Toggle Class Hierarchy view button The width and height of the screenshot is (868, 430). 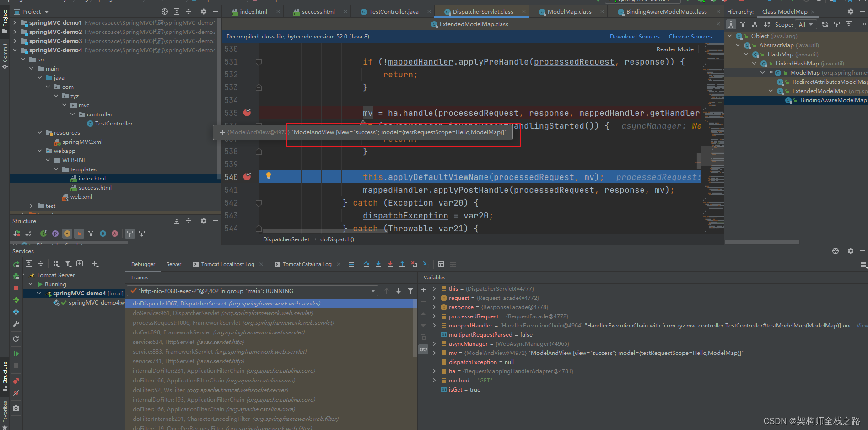click(x=731, y=24)
